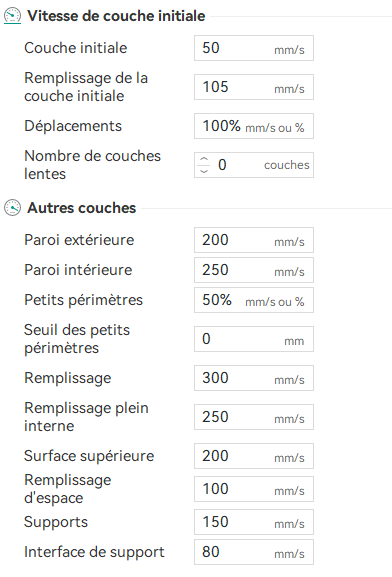Click the Surface supérieure speed field
Image resolution: width=392 pixels, height=577 pixels.
pos(254,456)
